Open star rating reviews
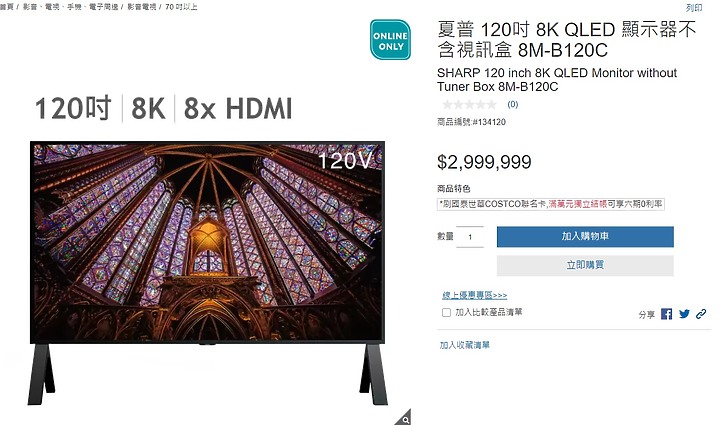 (x=469, y=105)
